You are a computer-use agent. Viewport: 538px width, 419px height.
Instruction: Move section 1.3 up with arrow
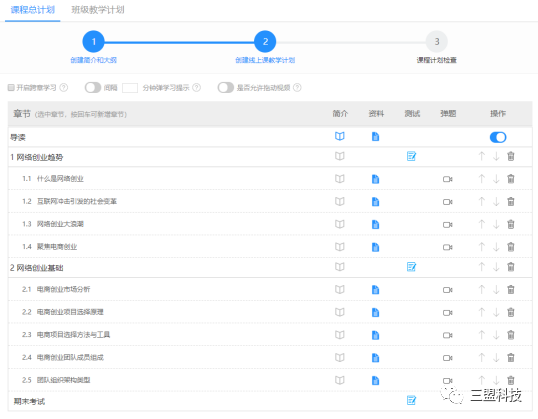click(x=482, y=224)
